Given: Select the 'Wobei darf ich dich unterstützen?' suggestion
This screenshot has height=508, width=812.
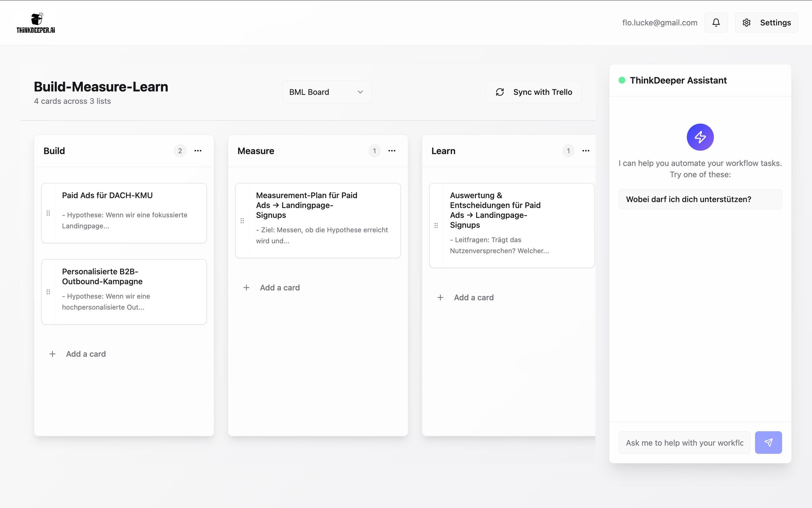Looking at the screenshot, I should tap(700, 199).
